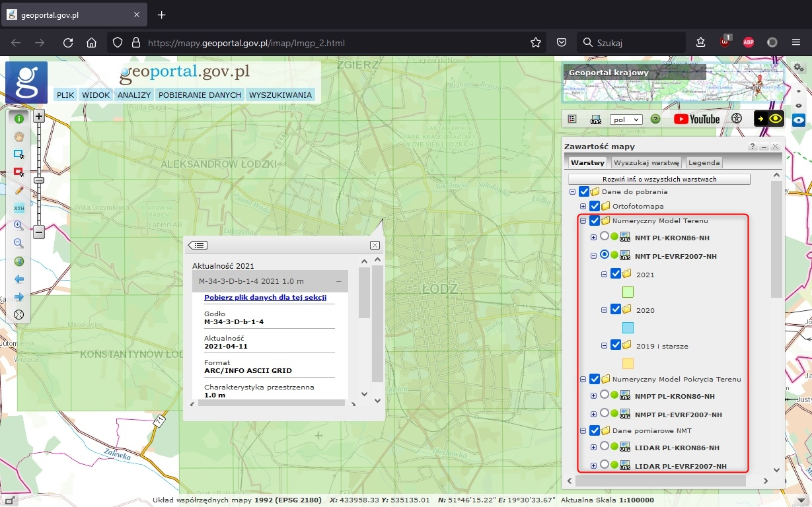Uncheck the Ortofotomapa layer checkbox
Image resolution: width=812 pixels, height=507 pixels.
coord(594,206)
